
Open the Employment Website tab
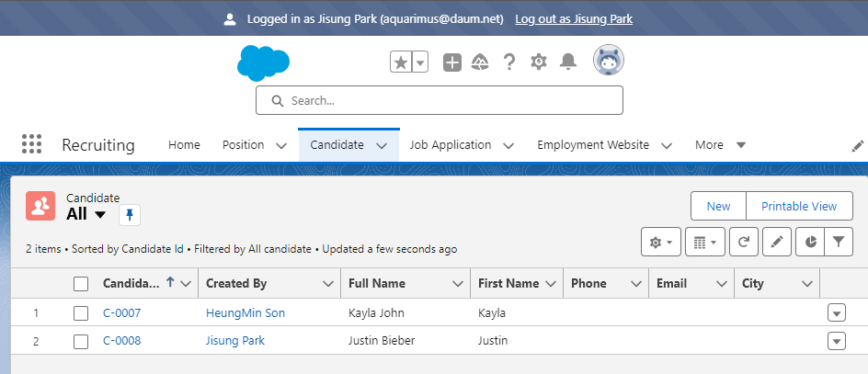coord(593,145)
